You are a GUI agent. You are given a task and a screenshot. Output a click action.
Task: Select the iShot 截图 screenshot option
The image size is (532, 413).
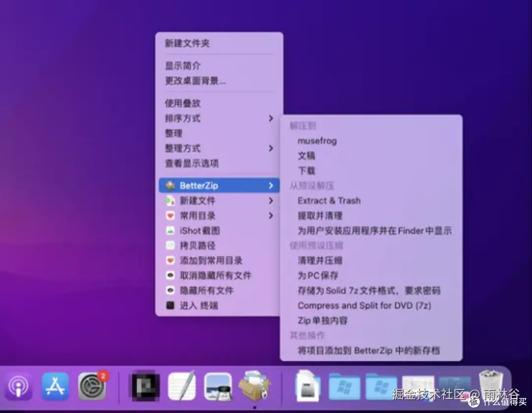point(199,230)
